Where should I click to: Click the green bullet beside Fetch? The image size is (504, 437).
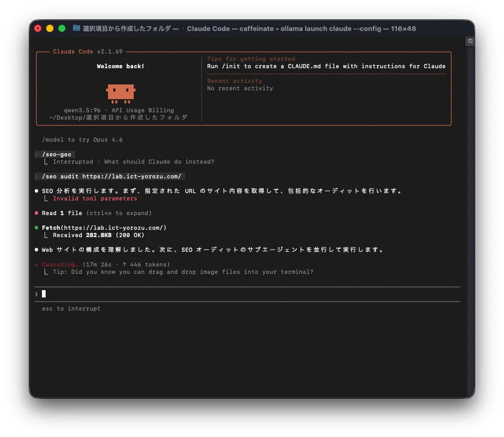pos(36,228)
